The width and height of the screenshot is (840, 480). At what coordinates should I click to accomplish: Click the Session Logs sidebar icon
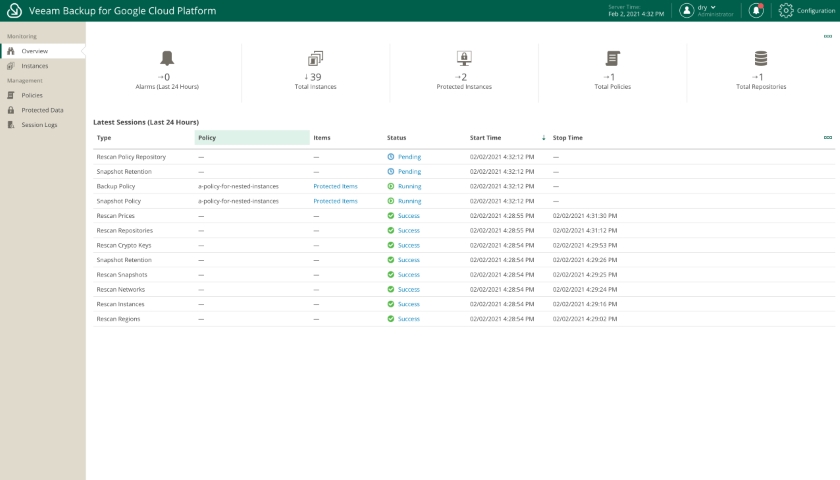tap(11, 125)
